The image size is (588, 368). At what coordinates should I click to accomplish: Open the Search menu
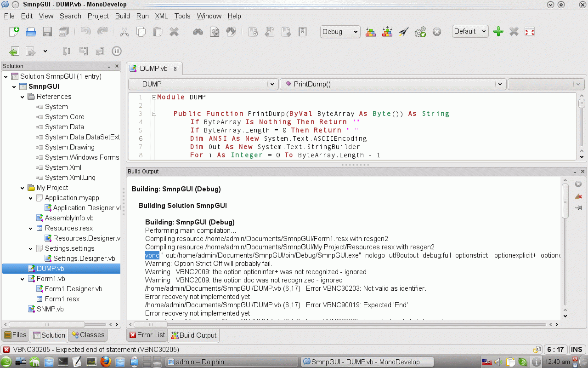(70, 16)
